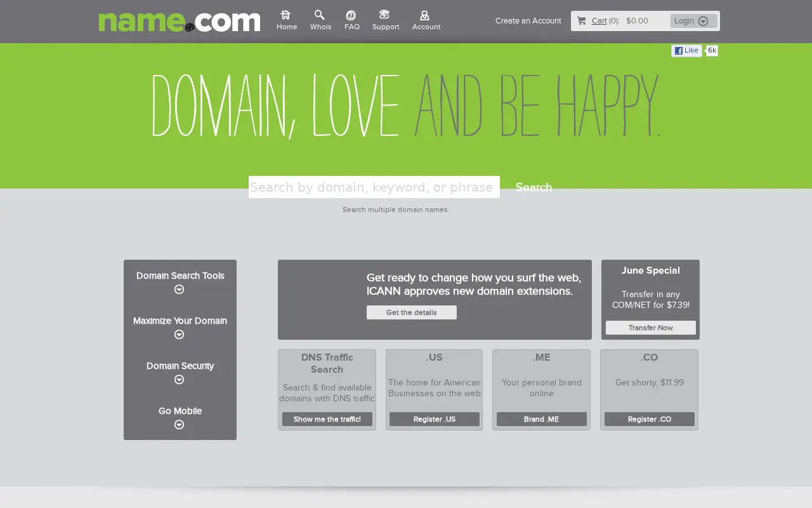Click the Transfer Now button
812x508 pixels.
(651, 328)
